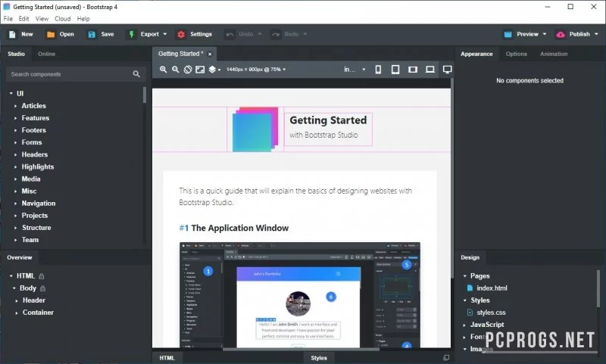606x364 pixels.
Task: Click the Redo arrow icon
Action: pos(276,34)
